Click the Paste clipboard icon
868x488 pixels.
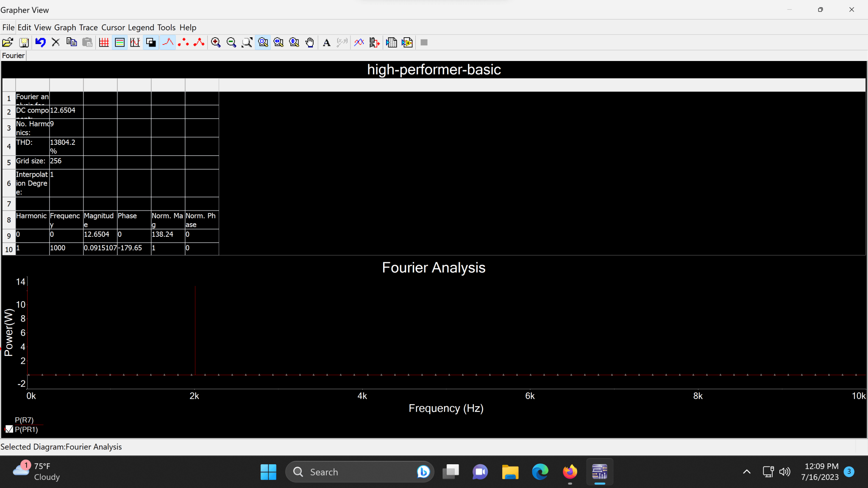(87, 42)
